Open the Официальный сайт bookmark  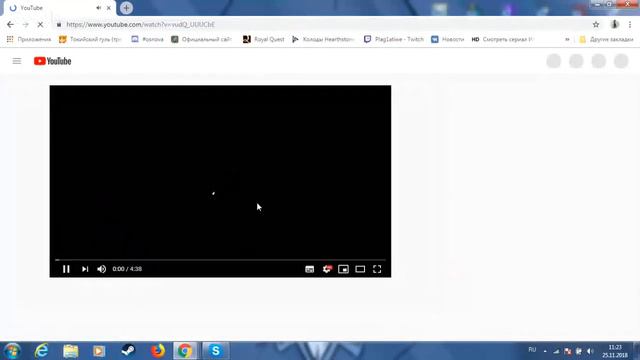coord(201,39)
